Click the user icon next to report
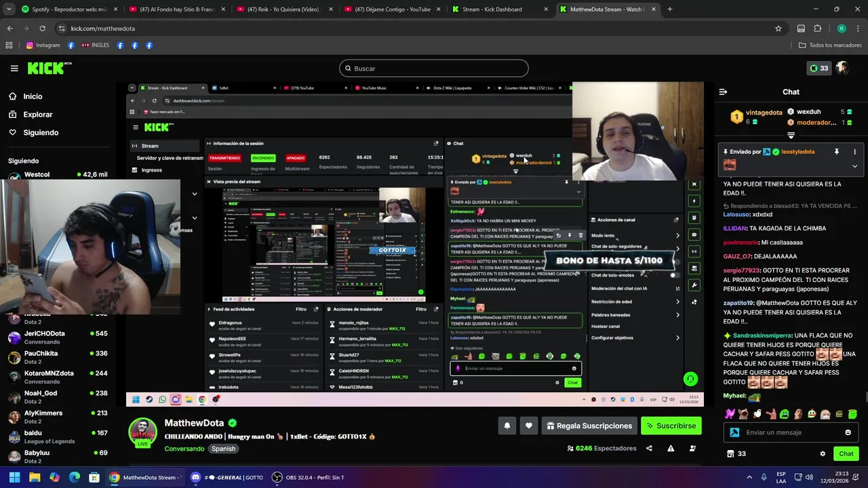This screenshot has height=488, width=868. tap(692, 448)
